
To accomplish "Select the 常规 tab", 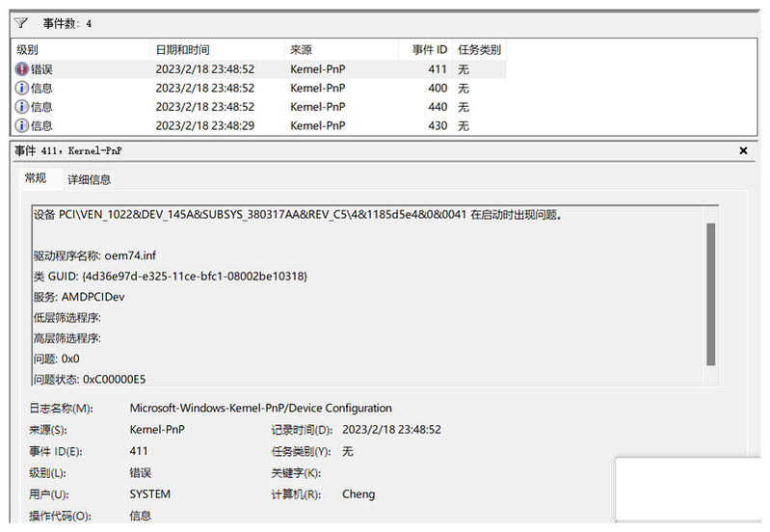I will 36,178.
